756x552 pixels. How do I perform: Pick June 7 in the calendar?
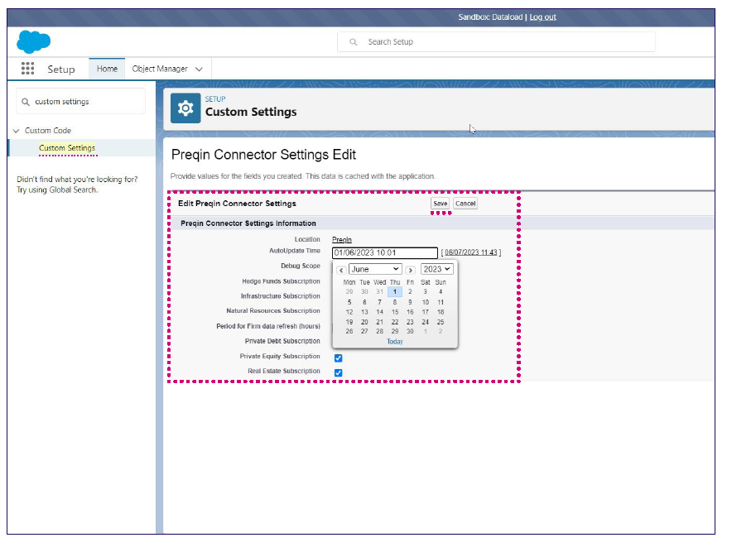coord(379,303)
